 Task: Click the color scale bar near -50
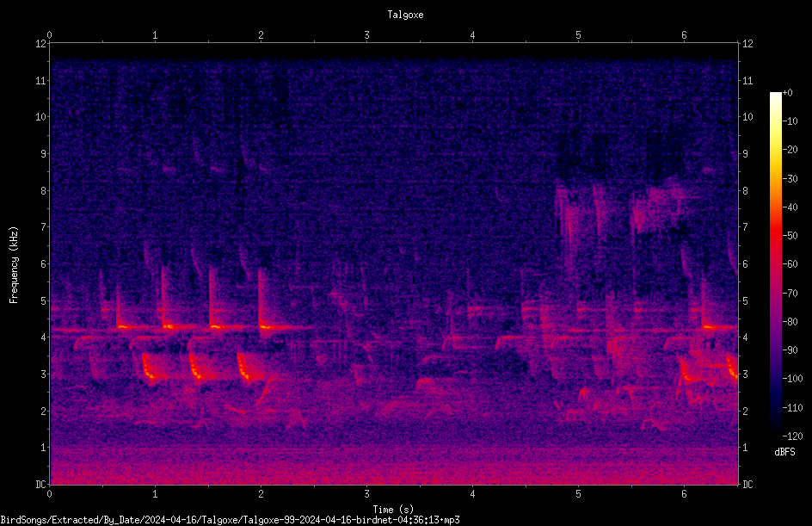[x=775, y=236]
